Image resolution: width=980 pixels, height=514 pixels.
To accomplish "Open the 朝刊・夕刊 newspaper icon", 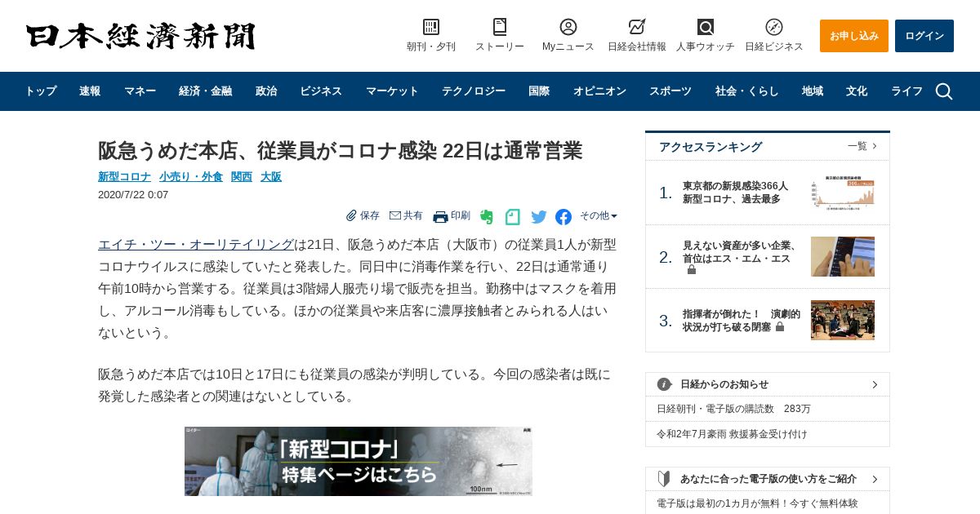I will [431, 27].
